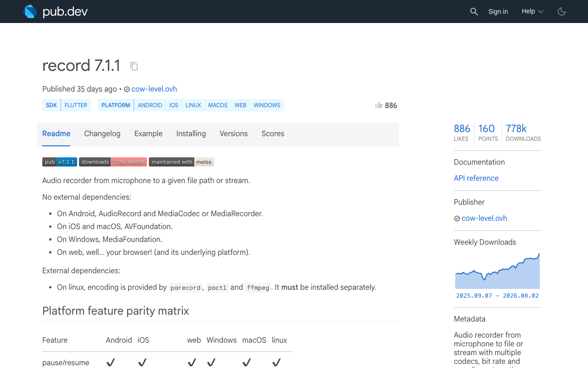The width and height of the screenshot is (588, 368).
Task: Select the MACOS platform tag
Action: click(218, 105)
